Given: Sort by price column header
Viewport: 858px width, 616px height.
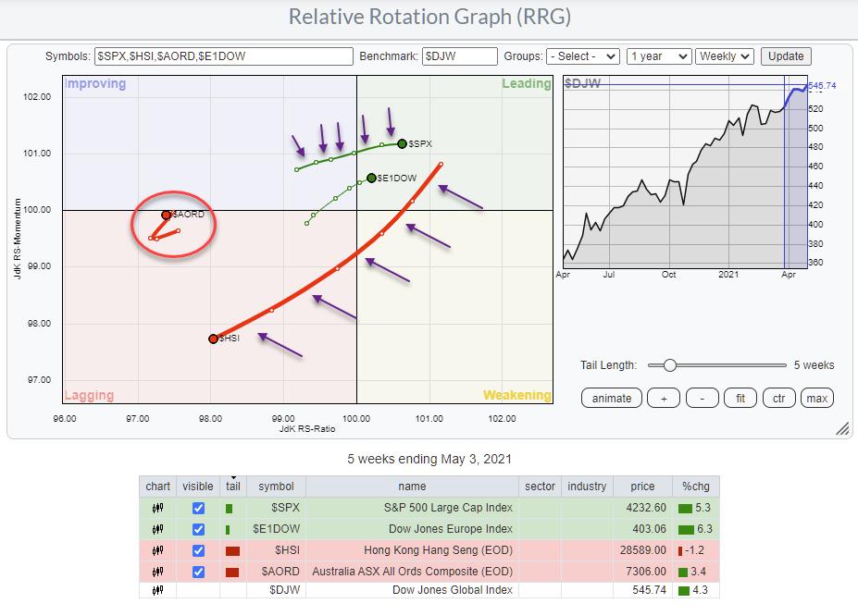Looking at the screenshot, I should pyautogui.click(x=642, y=487).
